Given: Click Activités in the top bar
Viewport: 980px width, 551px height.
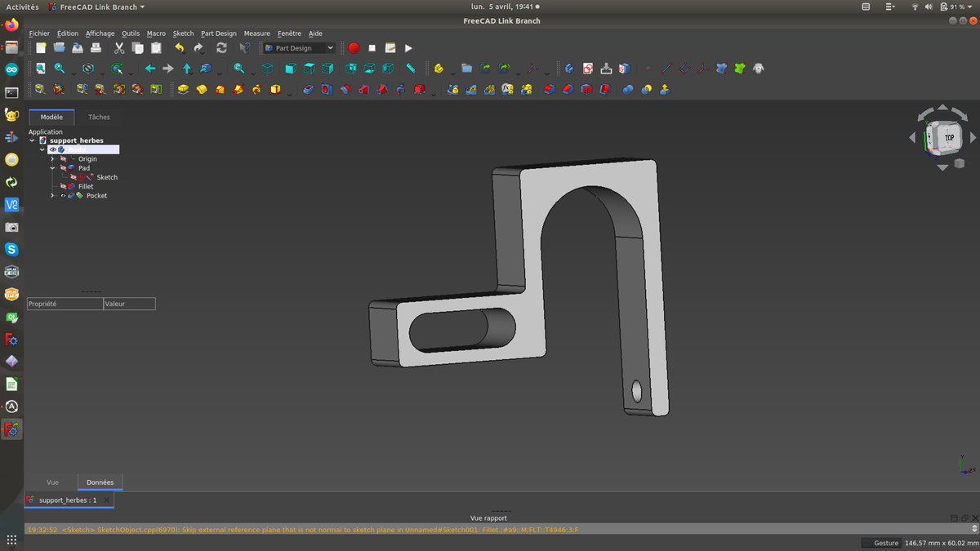Looking at the screenshot, I should pyautogui.click(x=23, y=7).
